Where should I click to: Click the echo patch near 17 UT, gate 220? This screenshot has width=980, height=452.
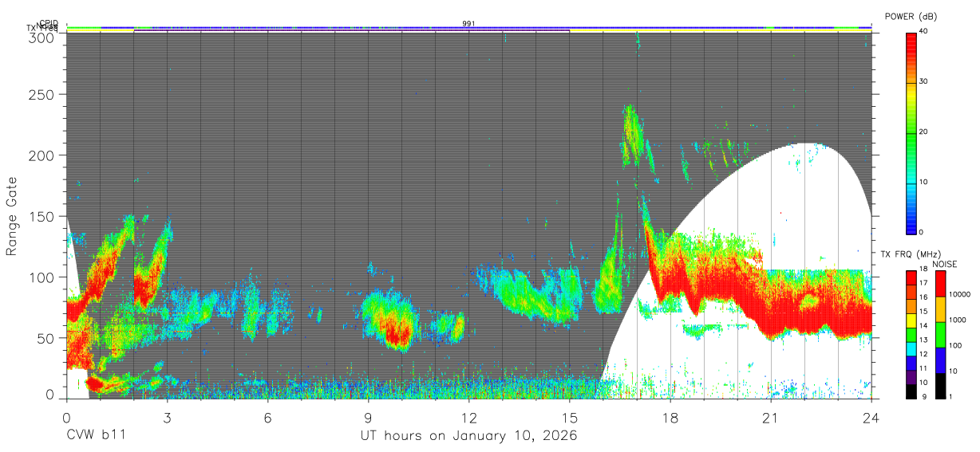632,136
